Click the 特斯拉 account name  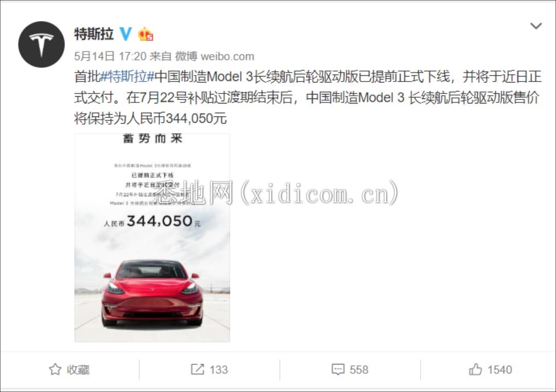click(x=94, y=34)
